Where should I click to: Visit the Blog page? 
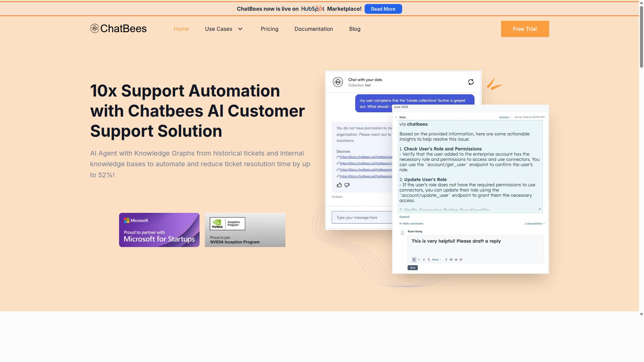click(x=355, y=29)
